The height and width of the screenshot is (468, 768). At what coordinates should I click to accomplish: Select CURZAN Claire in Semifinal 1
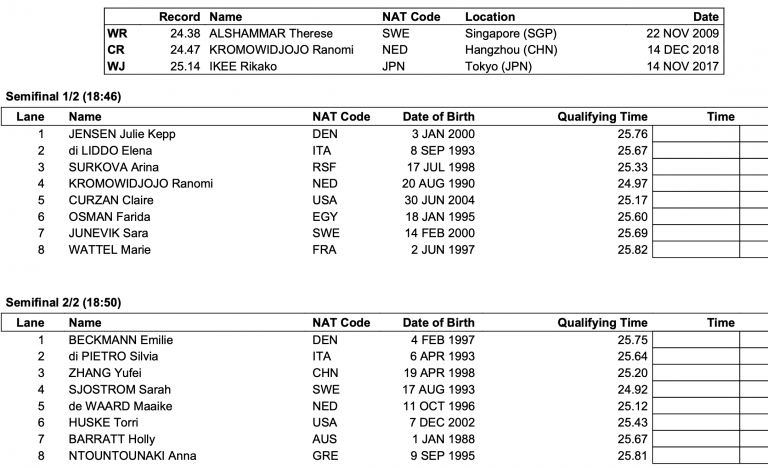(111, 200)
